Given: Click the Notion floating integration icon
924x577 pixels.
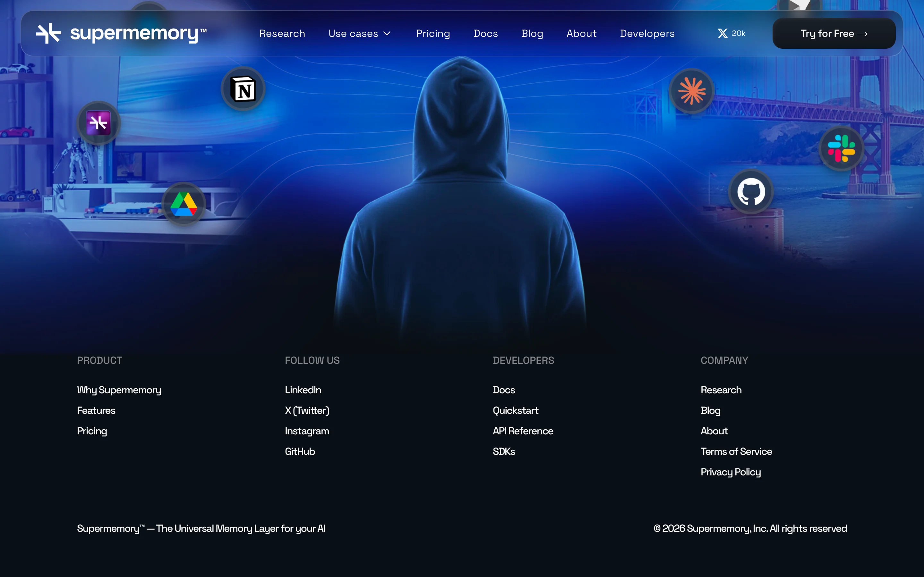Looking at the screenshot, I should click(243, 89).
